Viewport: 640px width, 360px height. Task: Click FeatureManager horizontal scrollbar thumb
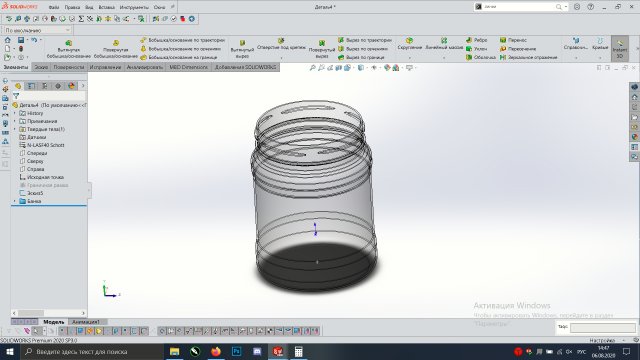(31, 313)
